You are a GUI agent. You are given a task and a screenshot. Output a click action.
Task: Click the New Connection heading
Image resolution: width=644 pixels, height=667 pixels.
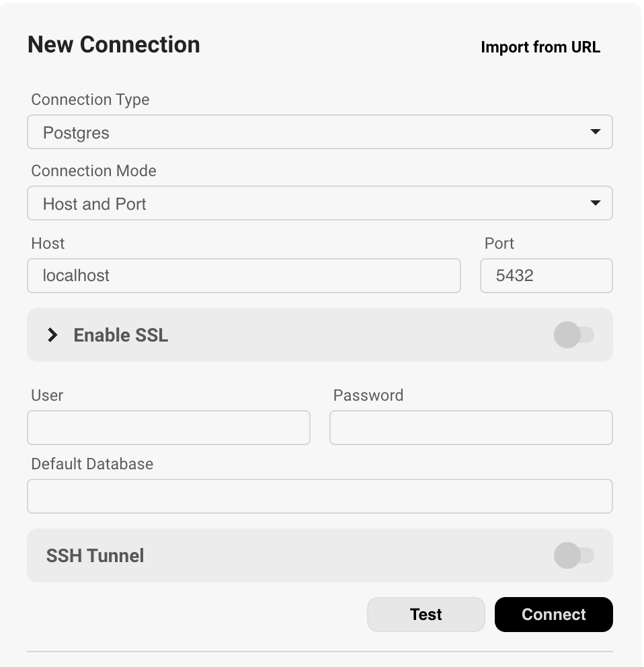pyautogui.click(x=114, y=44)
